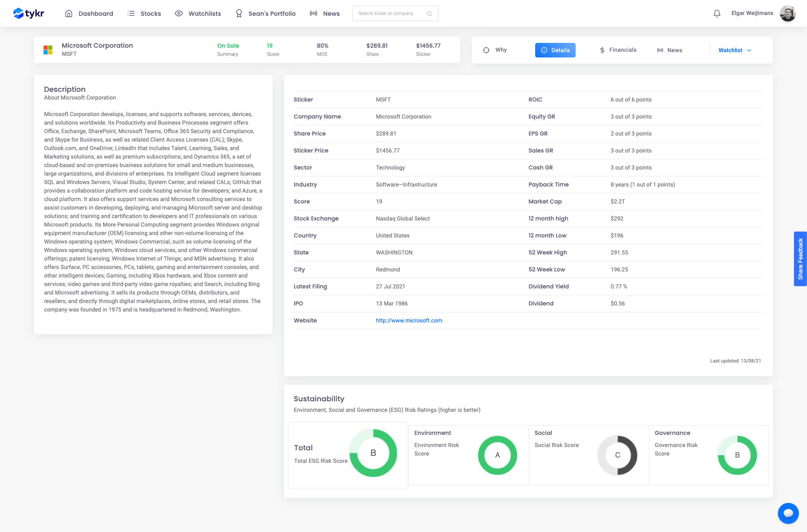
Task: Open Watchlists from the navbar
Action: (198, 13)
